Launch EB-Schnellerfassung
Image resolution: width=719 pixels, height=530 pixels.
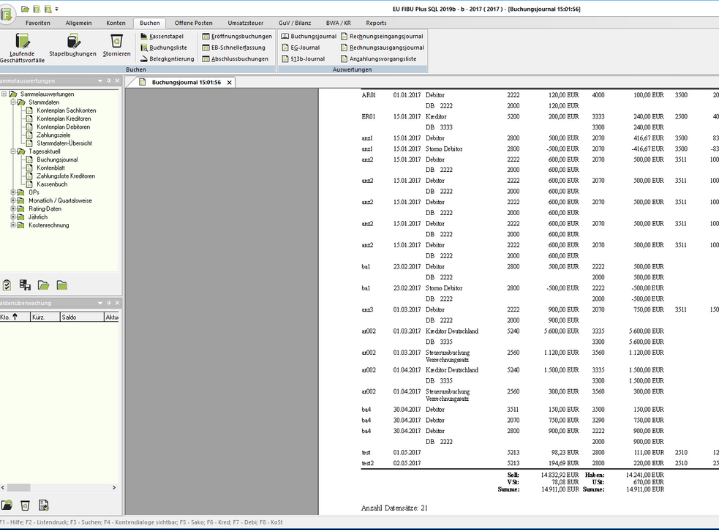[235, 47]
